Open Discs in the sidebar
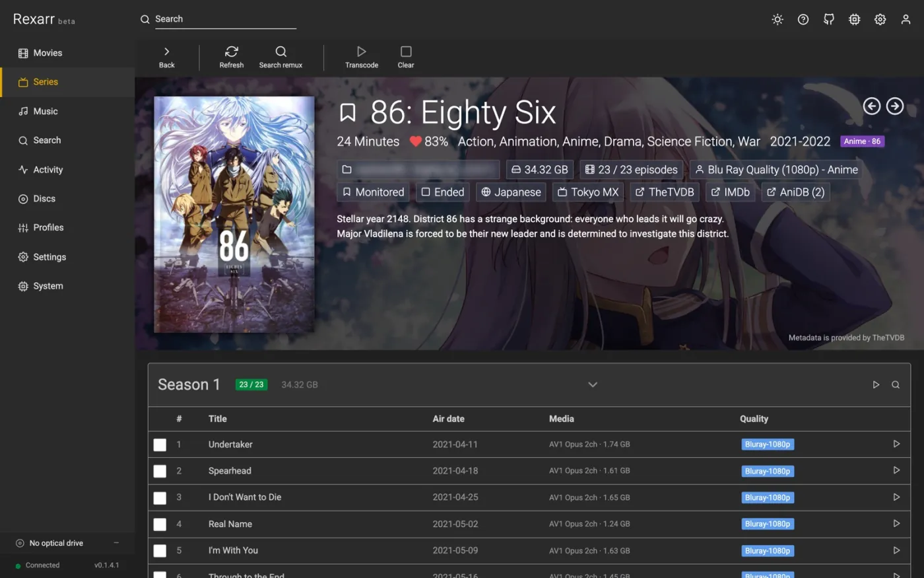This screenshot has height=578, width=924. tap(67, 198)
